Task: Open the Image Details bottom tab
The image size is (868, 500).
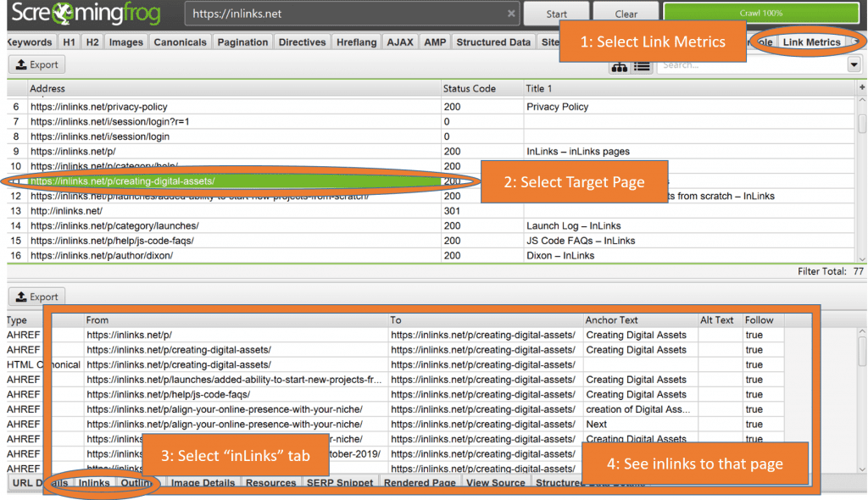Action: tap(203, 483)
